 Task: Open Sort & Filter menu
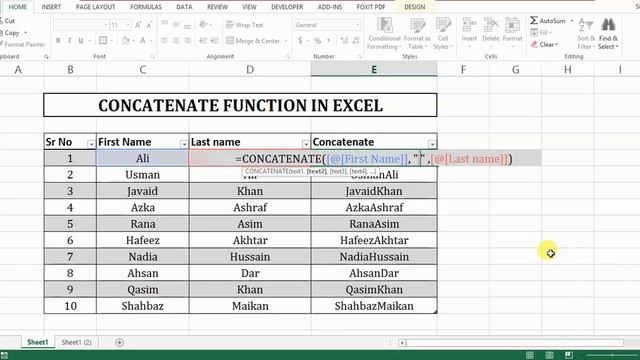click(x=586, y=33)
